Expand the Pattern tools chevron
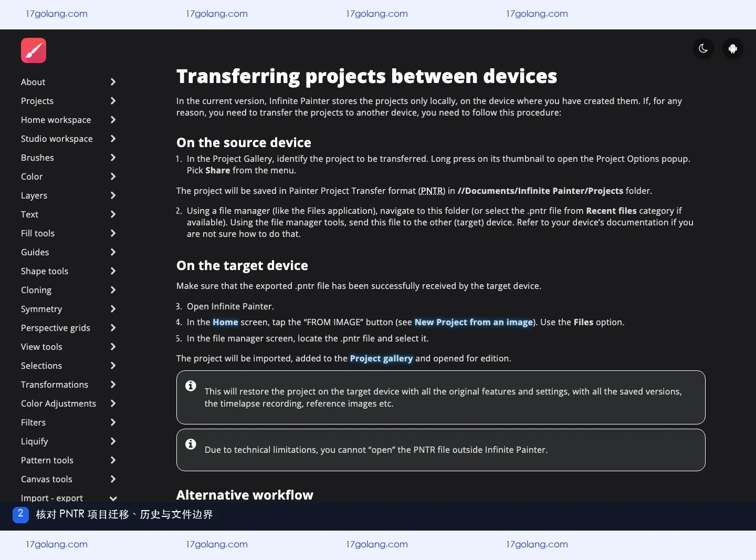 (113, 460)
